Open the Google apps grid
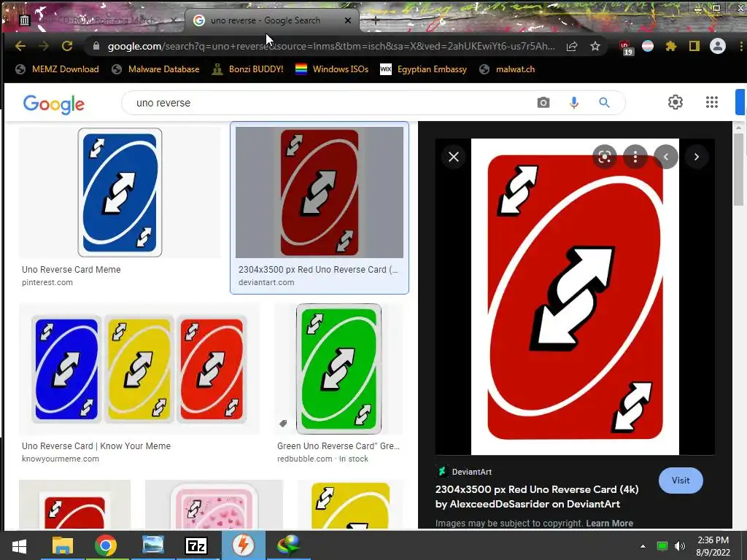Image resolution: width=747 pixels, height=560 pixels. click(712, 102)
